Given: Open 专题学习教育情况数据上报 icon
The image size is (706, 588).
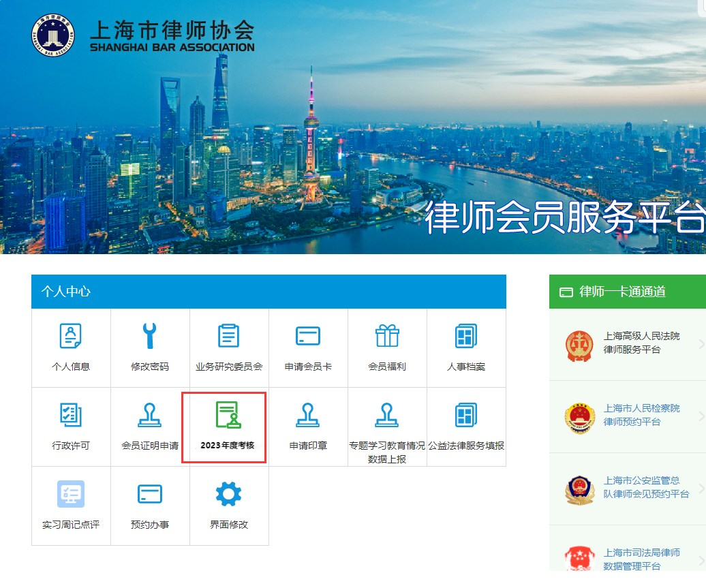Looking at the screenshot, I should pyautogui.click(x=387, y=415).
